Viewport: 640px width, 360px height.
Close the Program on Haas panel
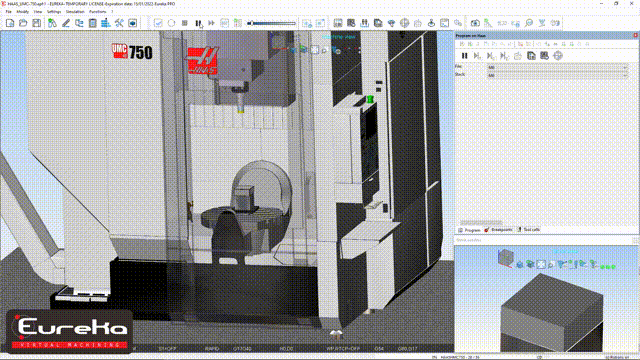click(x=636, y=36)
